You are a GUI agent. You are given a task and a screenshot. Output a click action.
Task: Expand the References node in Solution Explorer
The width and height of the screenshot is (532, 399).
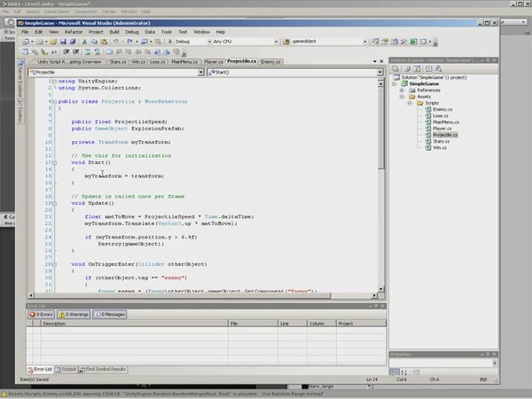[x=402, y=90]
